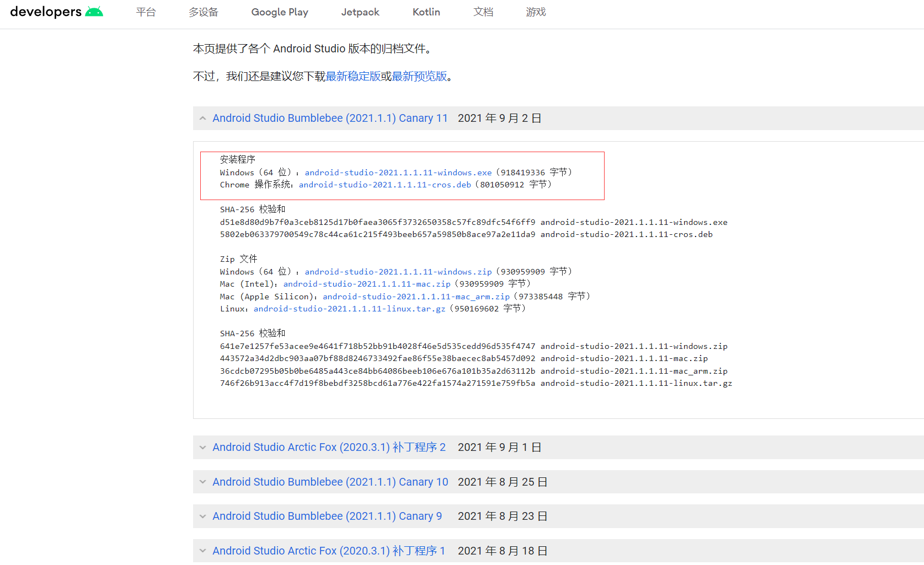Viewport: 924px width, 565px height.
Task: Expand the Arctic Fox 补丁程序 1 chevron
Action: click(203, 551)
